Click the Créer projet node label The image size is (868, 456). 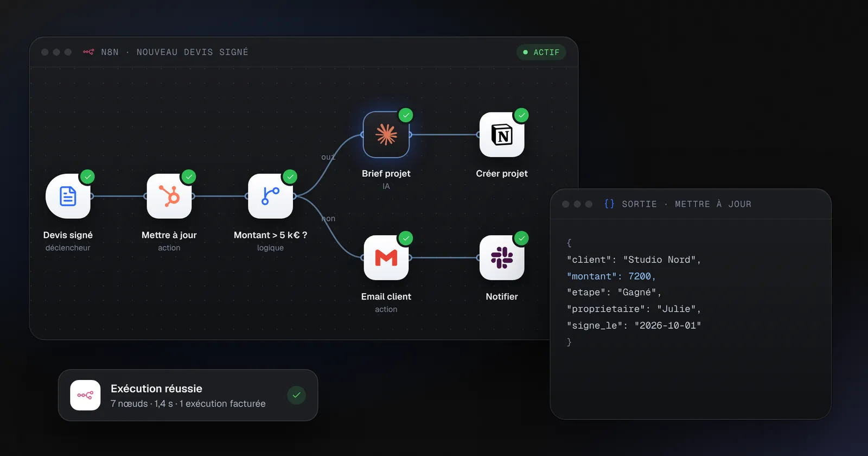(502, 174)
